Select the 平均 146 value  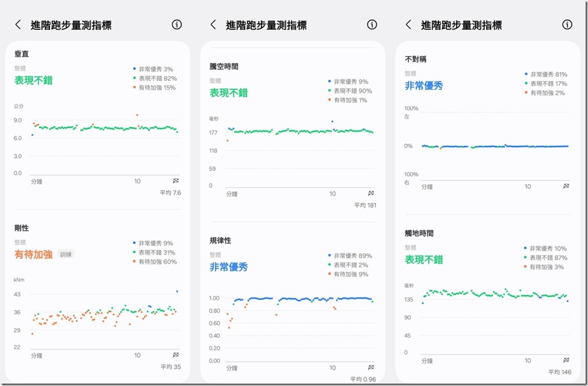[x=560, y=372]
